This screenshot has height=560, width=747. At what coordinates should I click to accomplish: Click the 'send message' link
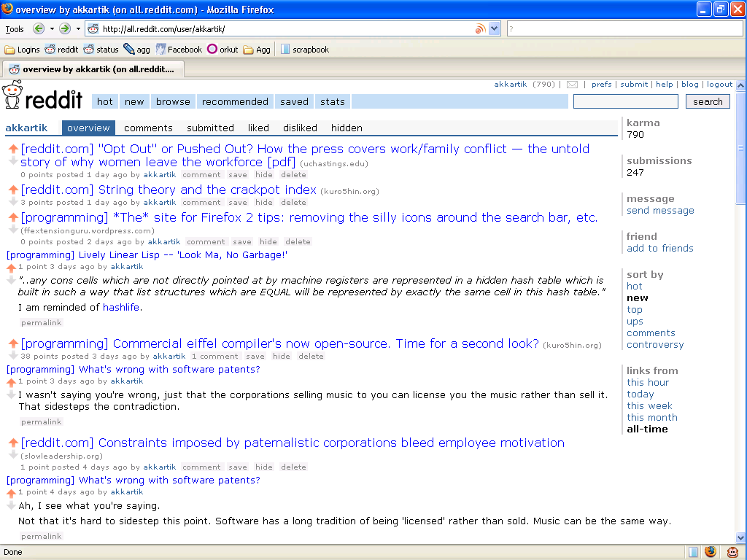coord(660,211)
